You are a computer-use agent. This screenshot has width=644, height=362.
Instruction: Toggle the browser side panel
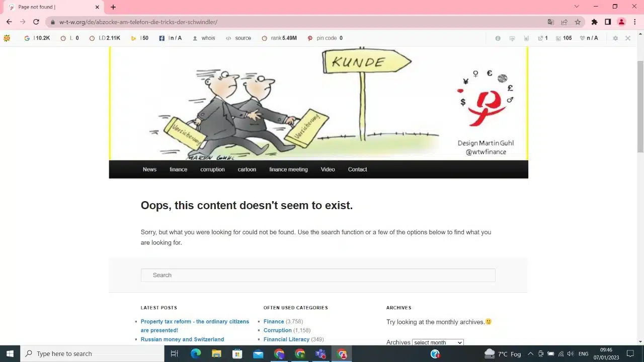point(608,22)
